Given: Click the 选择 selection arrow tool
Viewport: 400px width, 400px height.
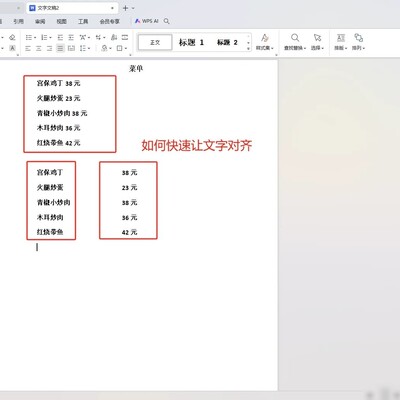Looking at the screenshot, I should (x=317, y=42).
